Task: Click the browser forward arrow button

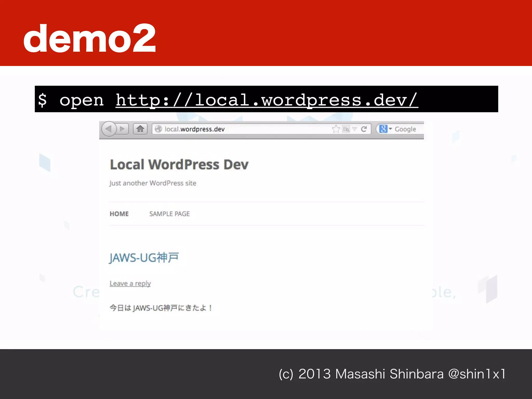Action: click(123, 129)
